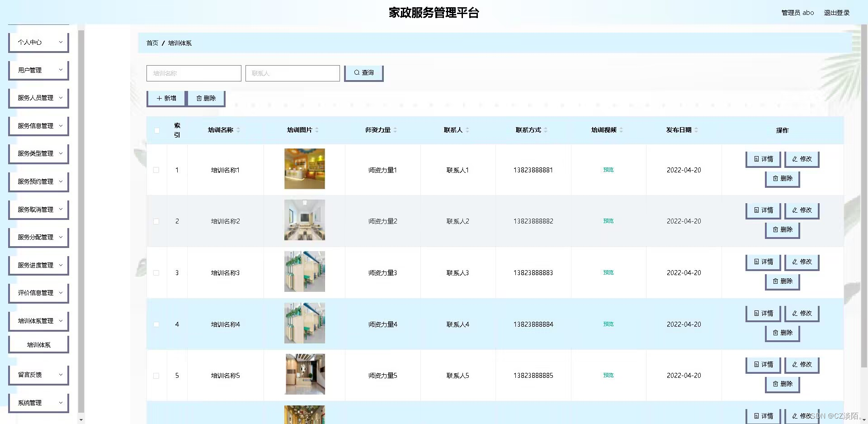Viewport: 868px width, 424px height.
Task: Click 删除 for row 培训名称4
Action: (x=783, y=333)
